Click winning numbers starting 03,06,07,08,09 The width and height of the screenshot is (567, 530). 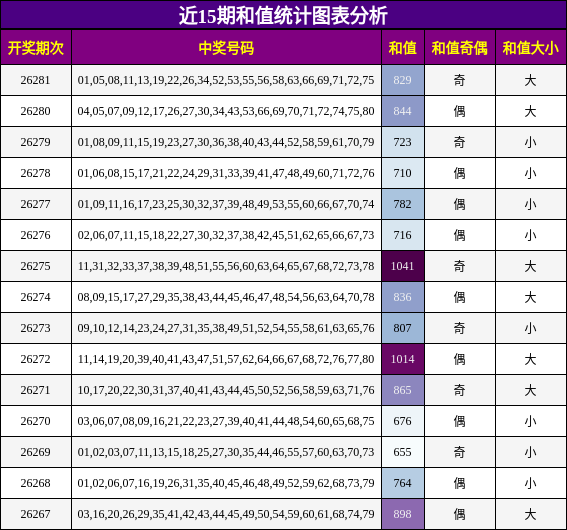(226, 421)
